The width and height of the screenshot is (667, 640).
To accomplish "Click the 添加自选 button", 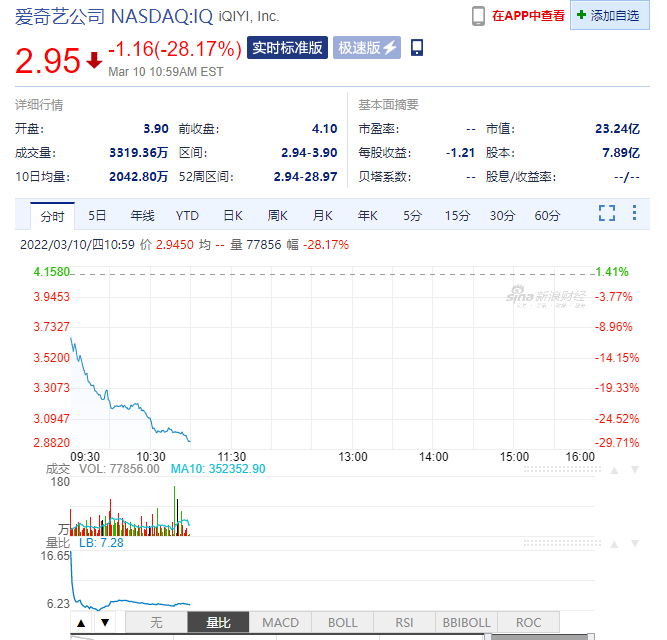I will click(610, 15).
